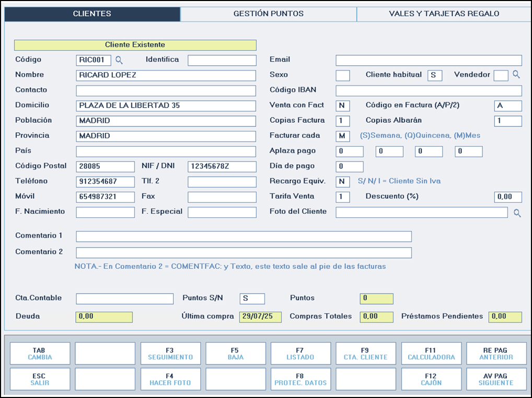532x398 pixels.
Task: Open the Vendedor search magnifier
Action: 516,75
